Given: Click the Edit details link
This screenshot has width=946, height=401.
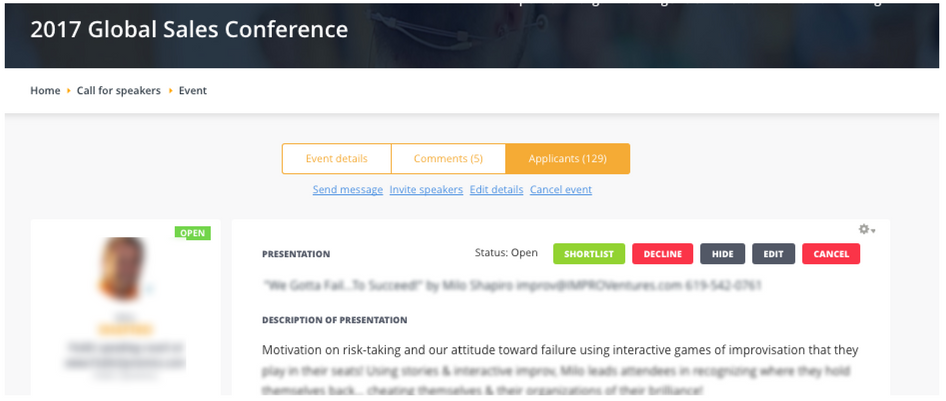Looking at the screenshot, I should tap(496, 190).
